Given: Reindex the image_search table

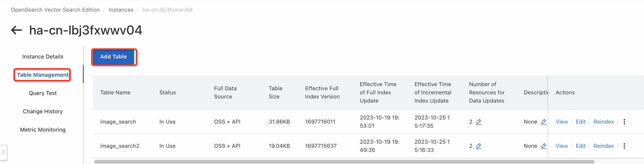Looking at the screenshot, I should [603, 122].
